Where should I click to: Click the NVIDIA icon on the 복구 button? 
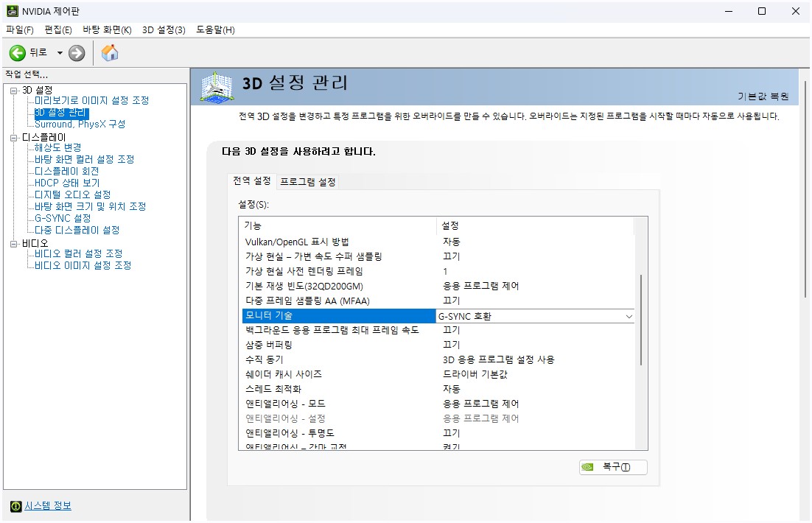588,467
